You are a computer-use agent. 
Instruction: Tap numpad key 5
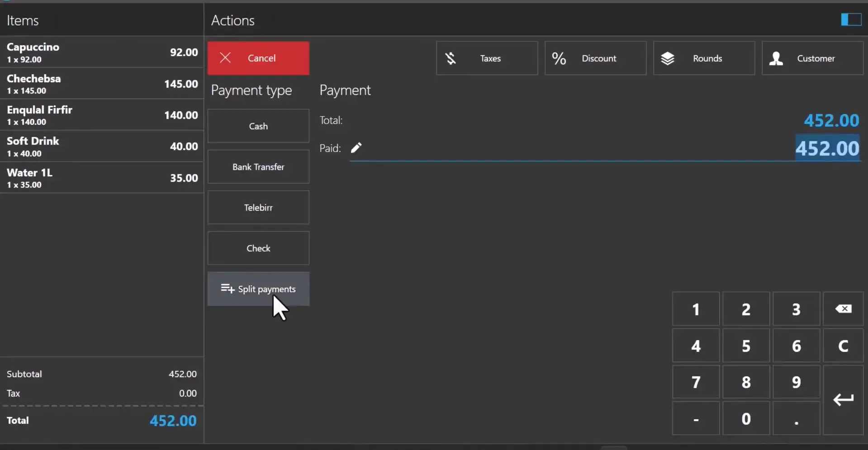pyautogui.click(x=746, y=346)
